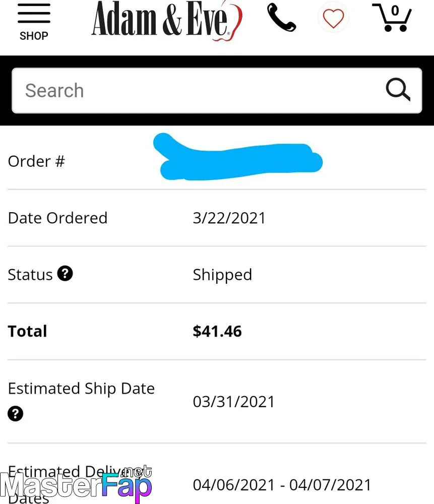Click into the Search field
This screenshot has width=434, height=504.
point(217,91)
